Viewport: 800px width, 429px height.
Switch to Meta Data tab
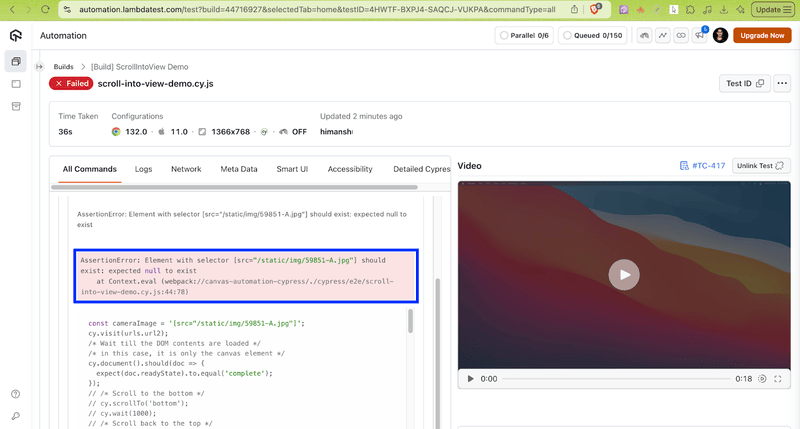coord(239,169)
